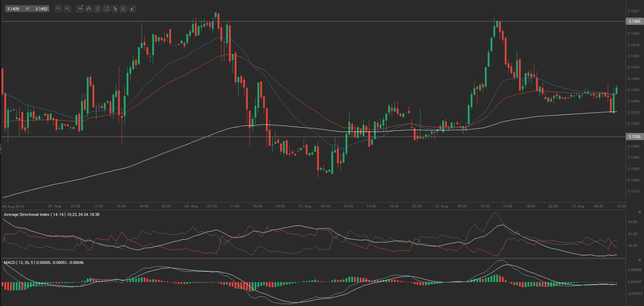
Task: Click the copy chart template icon
Action: [x=115, y=9]
